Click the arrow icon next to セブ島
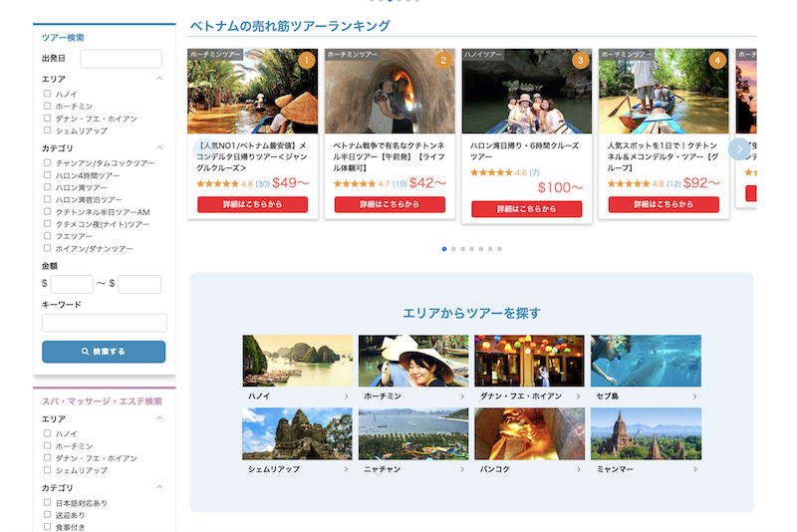 (x=695, y=397)
